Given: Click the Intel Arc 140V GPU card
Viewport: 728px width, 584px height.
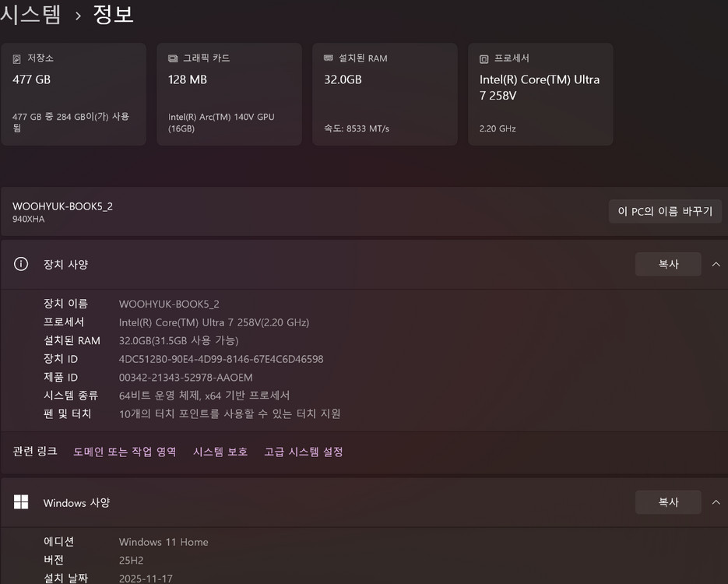Looking at the screenshot, I should 229,93.
